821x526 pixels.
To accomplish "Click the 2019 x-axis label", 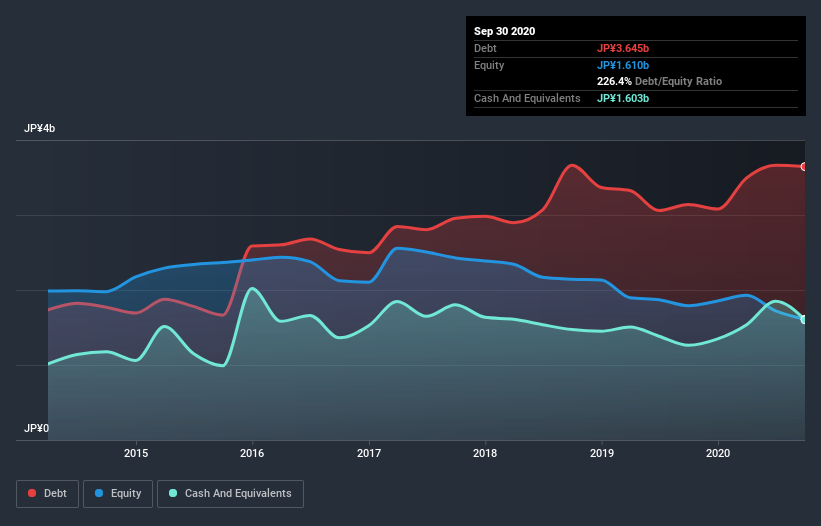I will click(602, 453).
